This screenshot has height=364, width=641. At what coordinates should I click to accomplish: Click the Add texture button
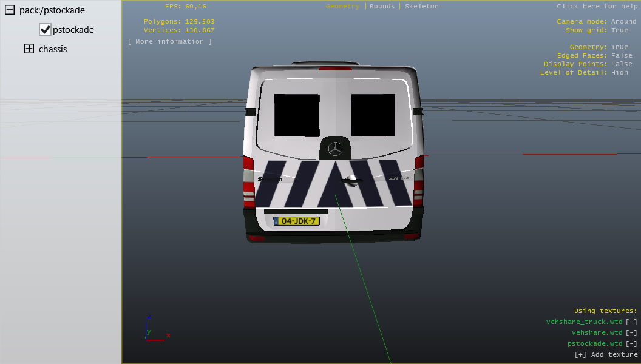(x=606, y=355)
